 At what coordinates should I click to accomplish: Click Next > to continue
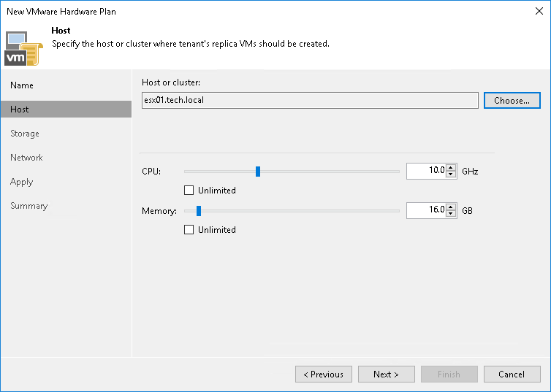tap(386, 374)
